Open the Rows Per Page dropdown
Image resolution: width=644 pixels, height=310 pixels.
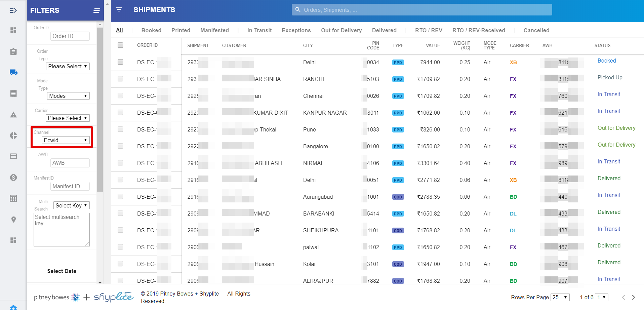pos(560,297)
